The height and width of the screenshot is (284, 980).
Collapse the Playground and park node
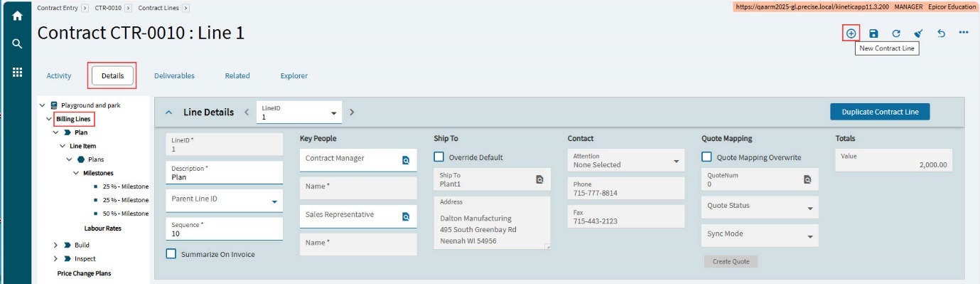coord(43,105)
